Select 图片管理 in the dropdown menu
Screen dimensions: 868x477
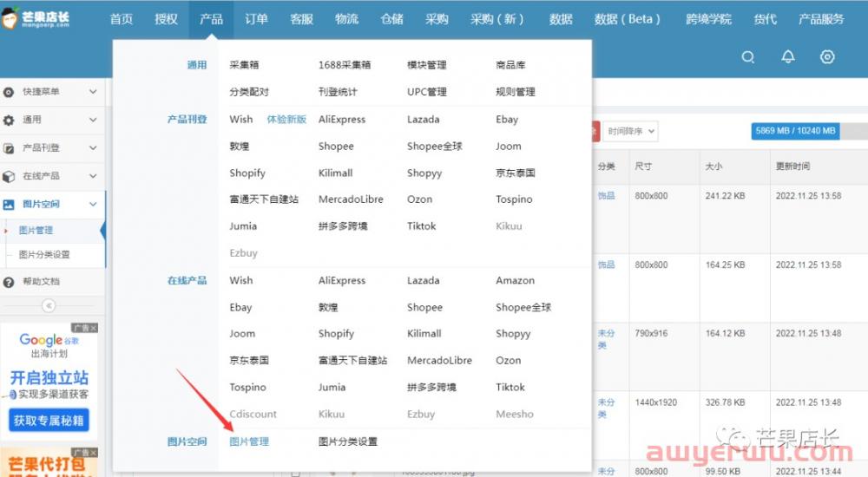(249, 441)
